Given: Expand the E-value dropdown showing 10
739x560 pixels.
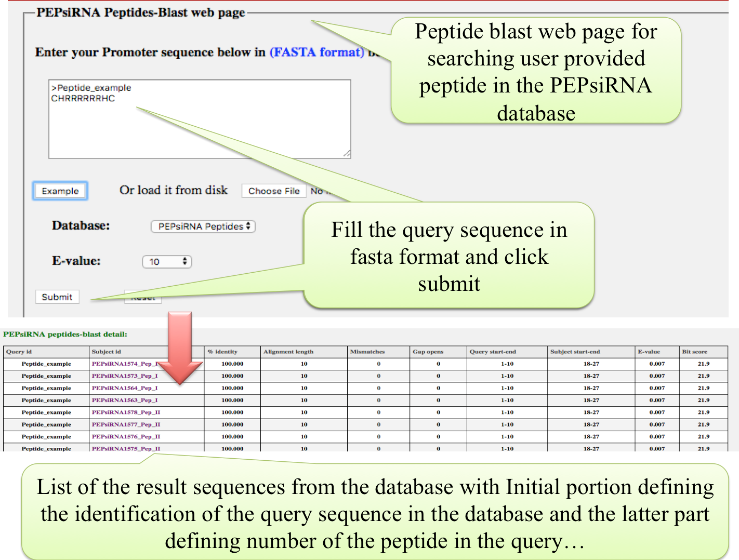Looking at the screenshot, I should (x=167, y=262).
